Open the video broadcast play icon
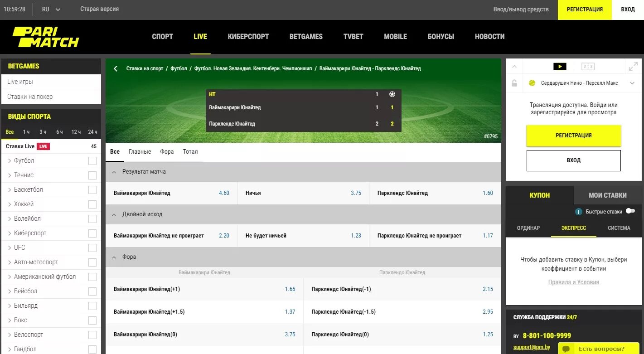Image resolution: width=644 pixels, height=354 pixels. pos(560,67)
